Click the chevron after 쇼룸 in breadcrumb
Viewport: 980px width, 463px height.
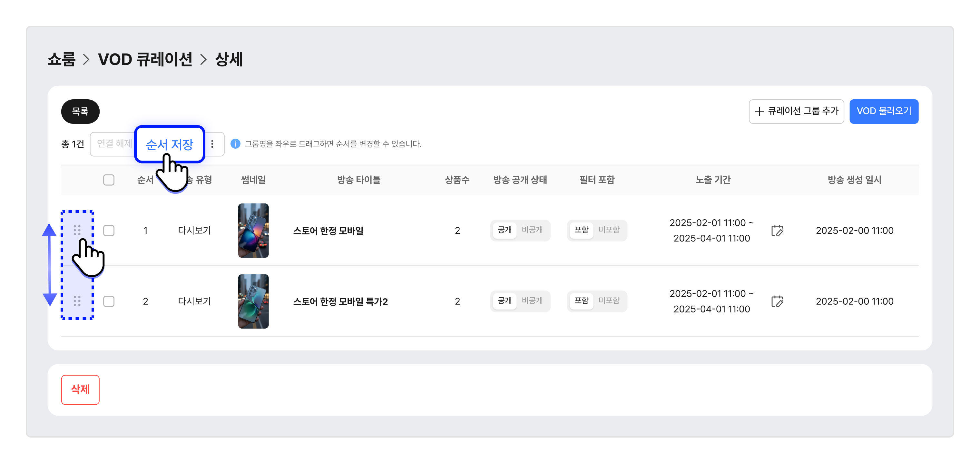pyautogui.click(x=86, y=59)
